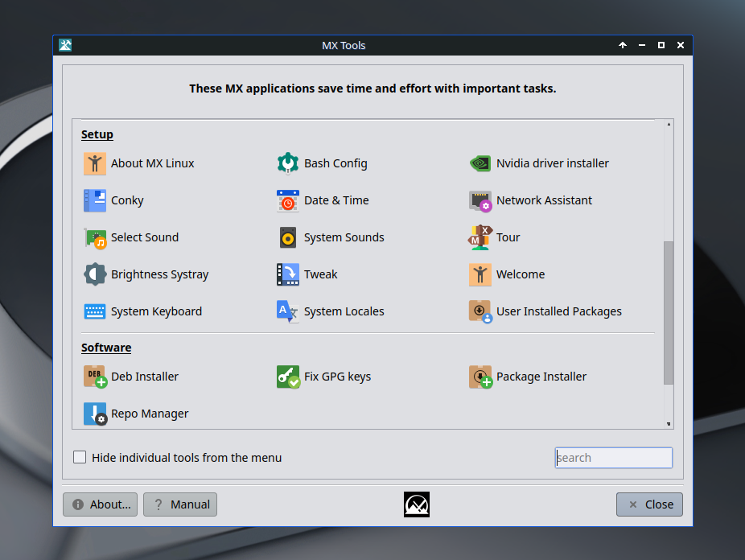Screen dimensions: 745x560
Task: Open the System Keyboard settings tool
Action: [x=155, y=311]
